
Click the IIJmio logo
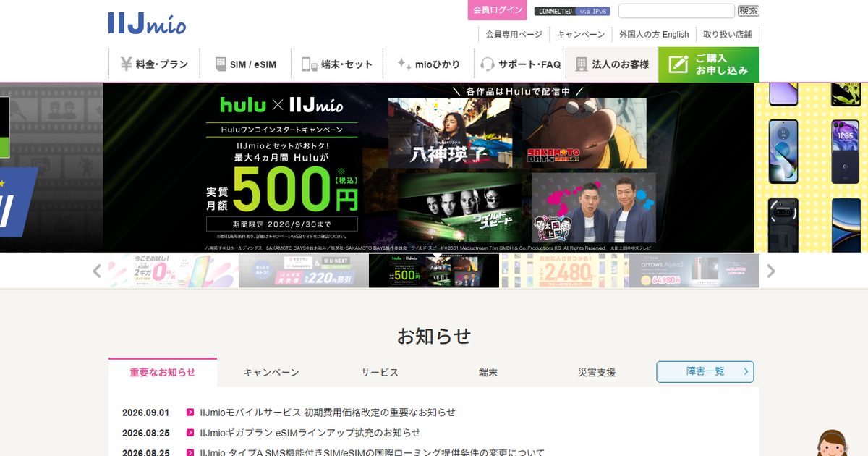coord(147,23)
